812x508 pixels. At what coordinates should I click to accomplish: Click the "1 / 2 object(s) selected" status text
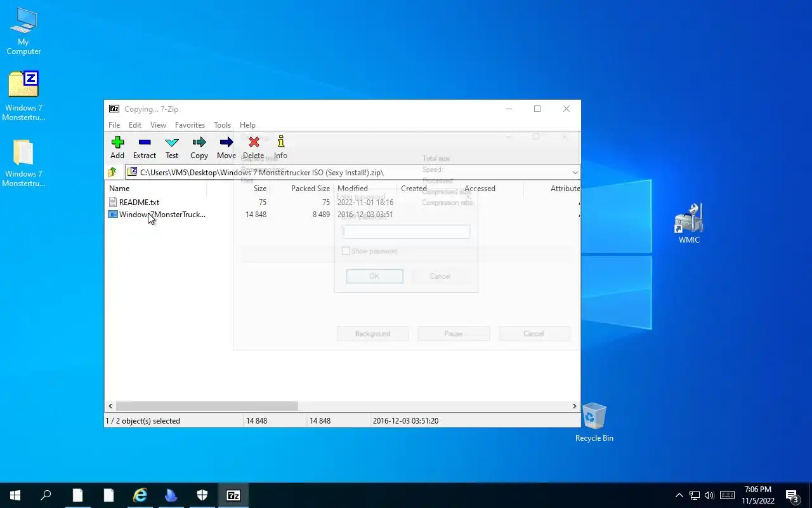[143, 421]
